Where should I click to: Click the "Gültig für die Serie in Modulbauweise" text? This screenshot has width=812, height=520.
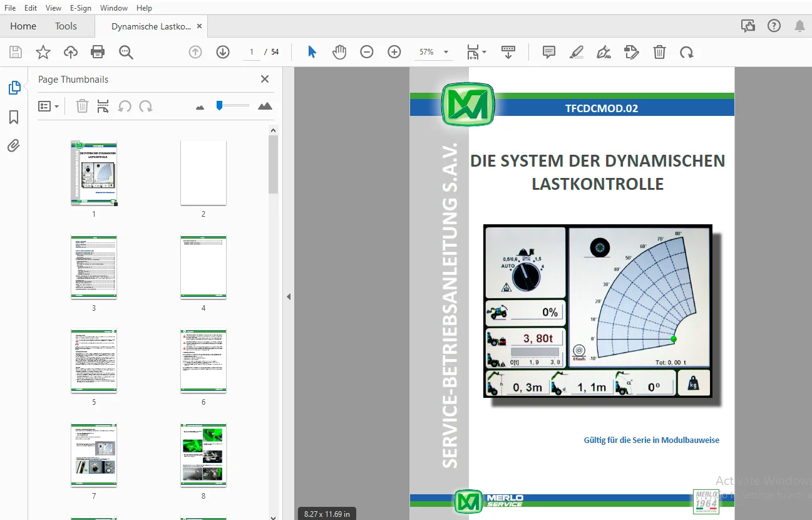652,440
